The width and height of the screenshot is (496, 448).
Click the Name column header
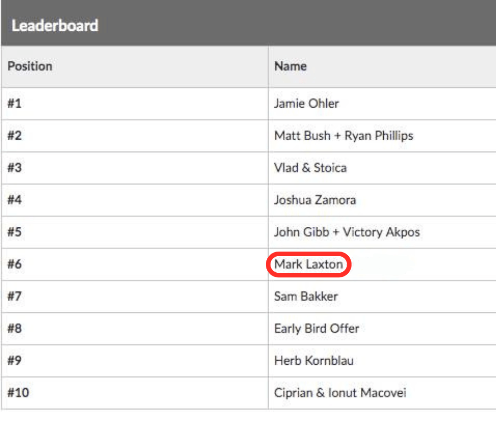290,66
